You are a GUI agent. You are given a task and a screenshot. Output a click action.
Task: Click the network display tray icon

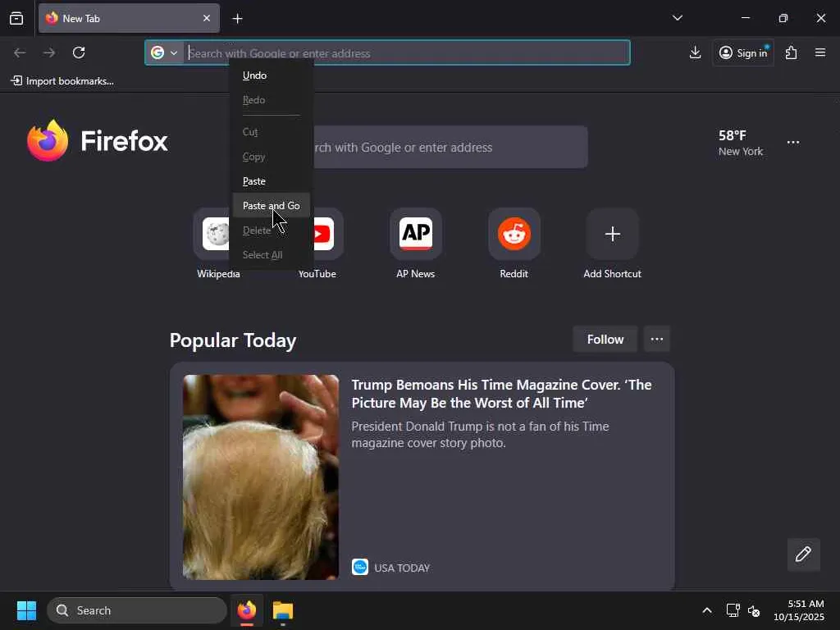(733, 610)
